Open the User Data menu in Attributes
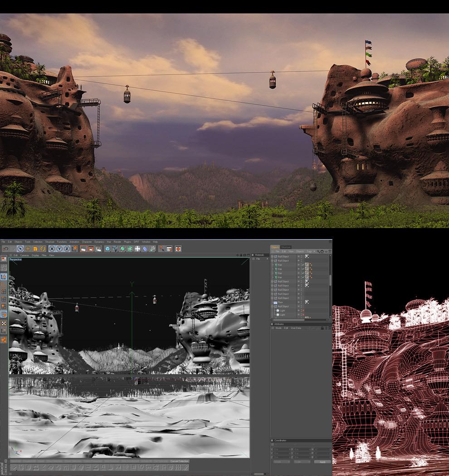This screenshot has width=449, height=476. (296, 328)
